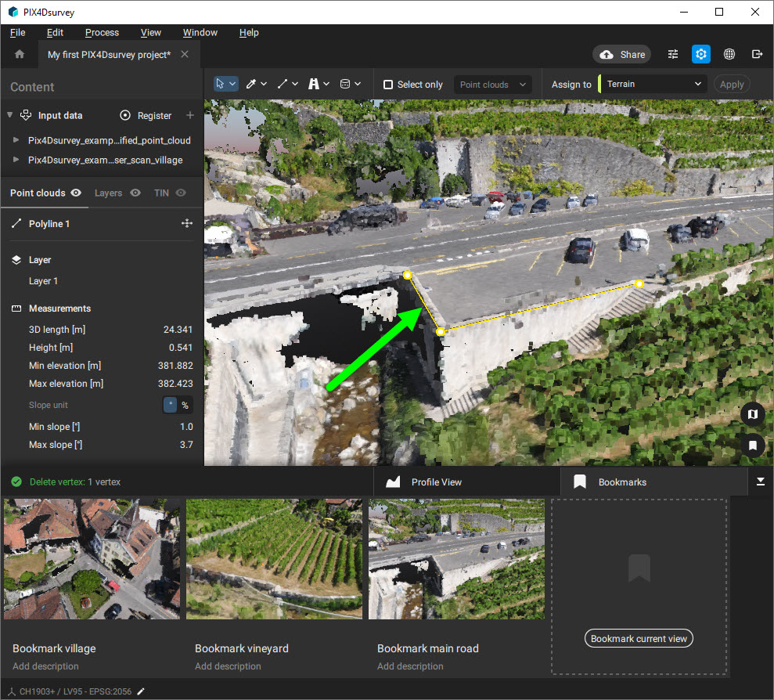The image size is (774, 700).
Task: Activate the picker tool in the toolbar
Action: (x=250, y=84)
